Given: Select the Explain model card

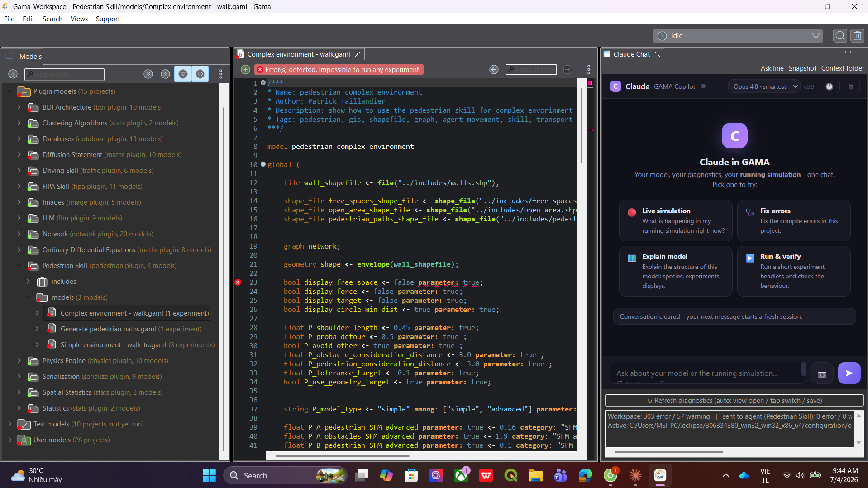Looking at the screenshot, I should (x=676, y=271).
